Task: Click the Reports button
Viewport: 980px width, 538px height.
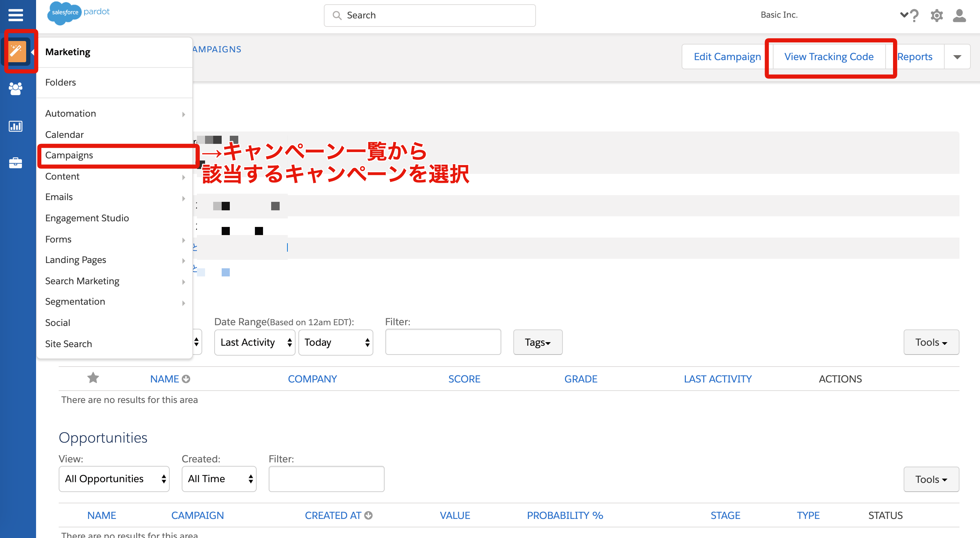Action: 915,57
